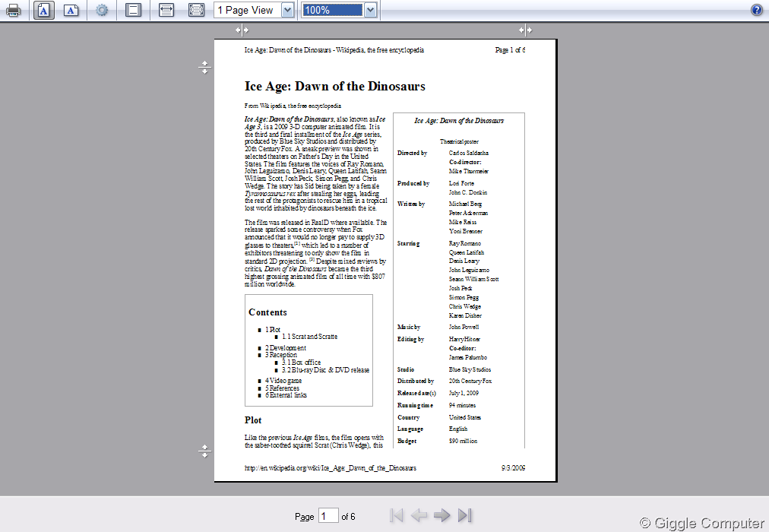Image resolution: width=769 pixels, height=532 pixels.
Task: Go to the first page
Action: [x=396, y=515]
